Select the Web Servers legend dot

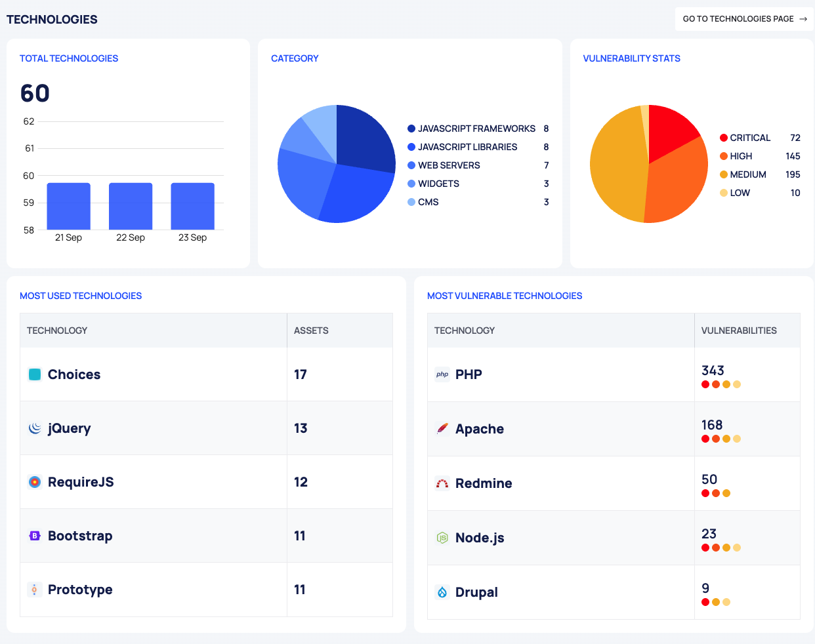(x=411, y=165)
